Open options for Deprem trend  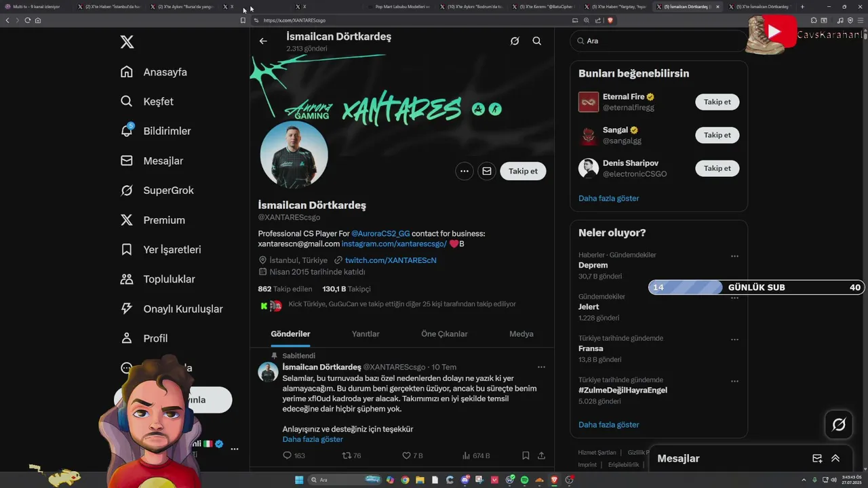(x=734, y=256)
